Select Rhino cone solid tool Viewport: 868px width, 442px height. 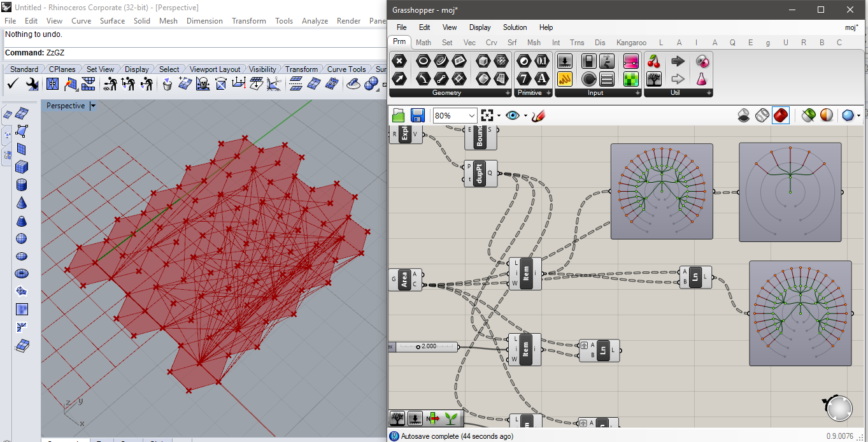tap(22, 203)
